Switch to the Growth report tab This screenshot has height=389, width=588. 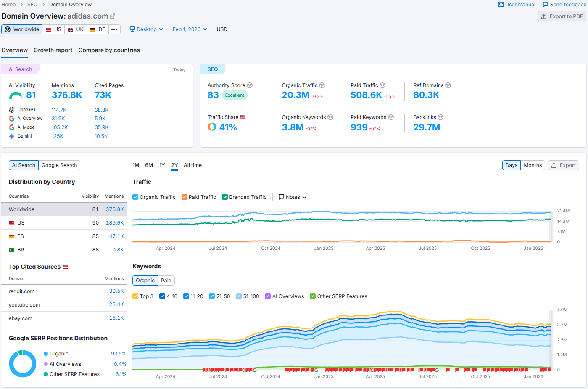pyautogui.click(x=53, y=50)
